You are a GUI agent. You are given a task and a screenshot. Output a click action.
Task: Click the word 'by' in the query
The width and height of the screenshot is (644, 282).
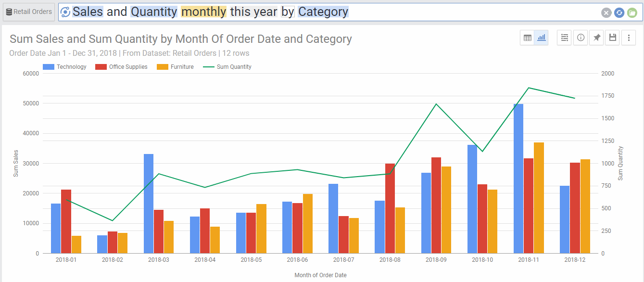[x=288, y=12]
